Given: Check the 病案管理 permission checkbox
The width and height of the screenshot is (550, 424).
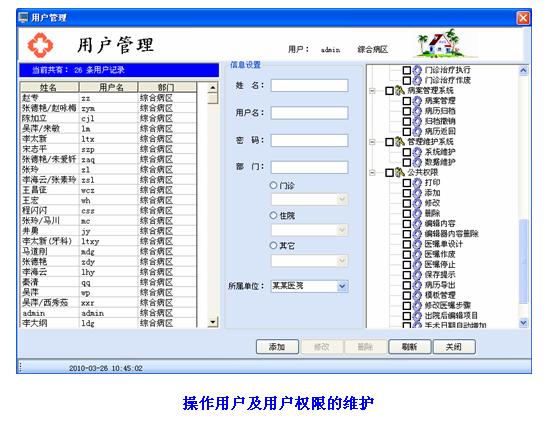Looking at the screenshot, I should tap(407, 101).
